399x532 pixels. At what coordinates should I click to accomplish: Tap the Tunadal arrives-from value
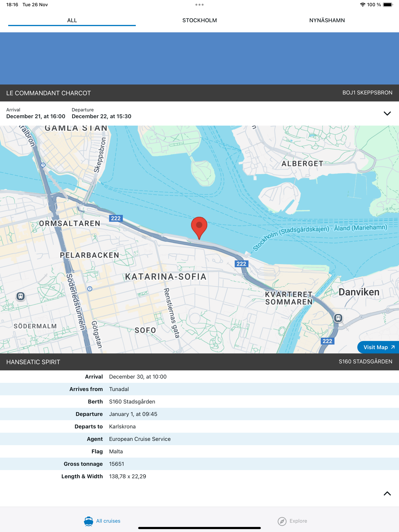coord(119,389)
